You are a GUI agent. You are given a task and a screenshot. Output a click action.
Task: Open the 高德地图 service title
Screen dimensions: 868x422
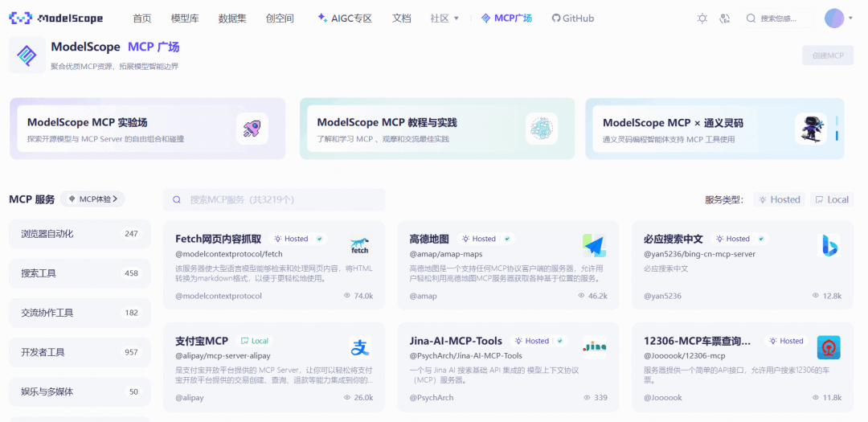(429, 239)
